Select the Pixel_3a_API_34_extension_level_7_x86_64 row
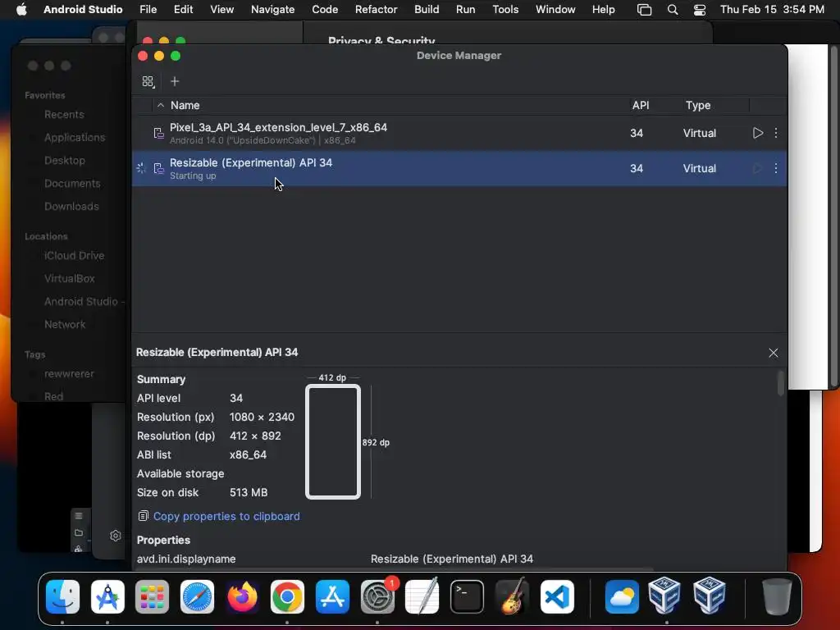The width and height of the screenshot is (840, 630). coord(459,133)
